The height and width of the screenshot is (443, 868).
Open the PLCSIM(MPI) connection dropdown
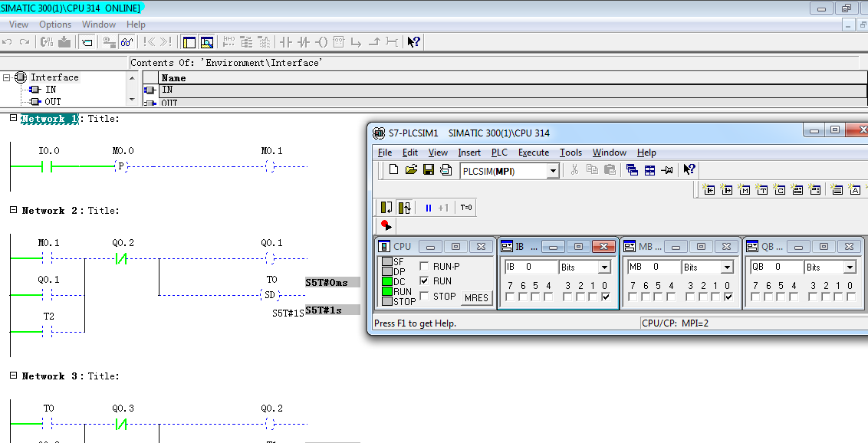(552, 171)
